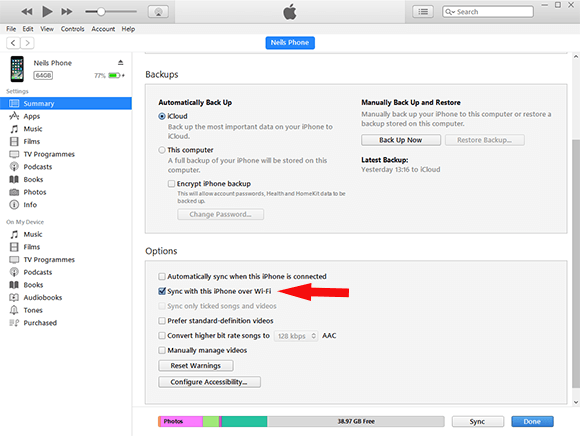Open the 128 kbps bit rate dropdown
The width and height of the screenshot is (580, 436).
(296, 336)
